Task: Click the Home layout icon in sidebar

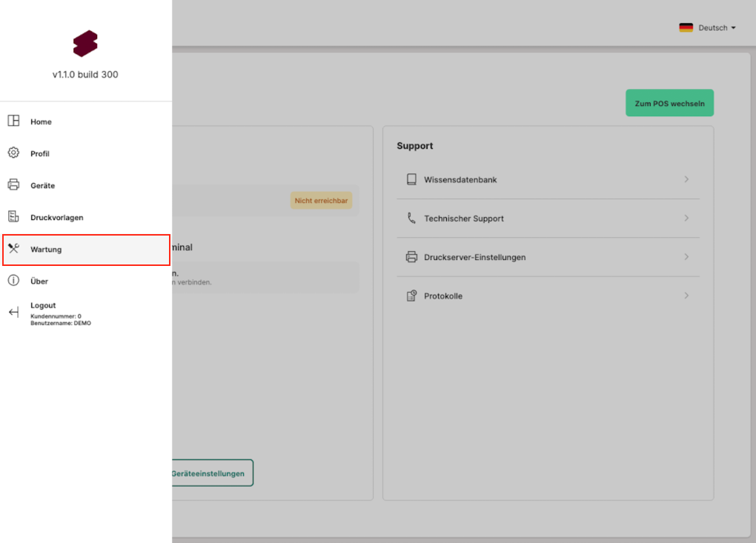Action: click(x=13, y=121)
